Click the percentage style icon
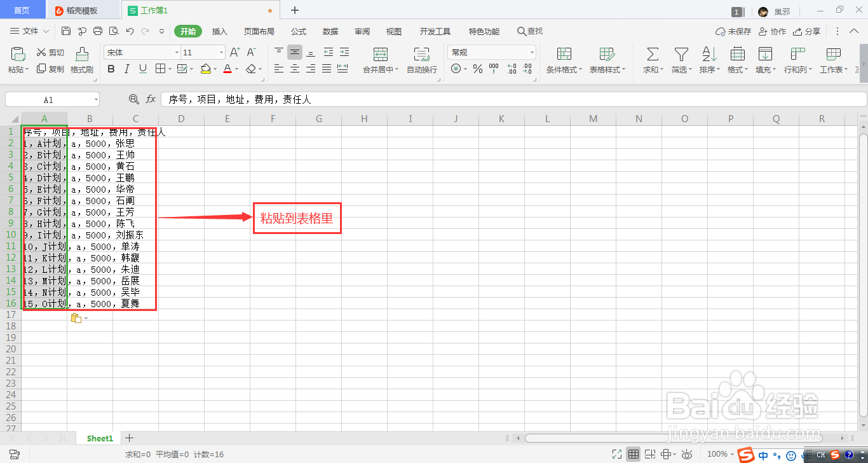 point(478,68)
